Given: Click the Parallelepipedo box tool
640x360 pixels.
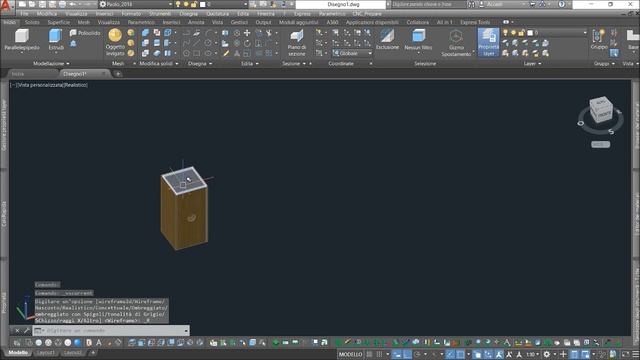Looking at the screenshot, I should [22, 40].
